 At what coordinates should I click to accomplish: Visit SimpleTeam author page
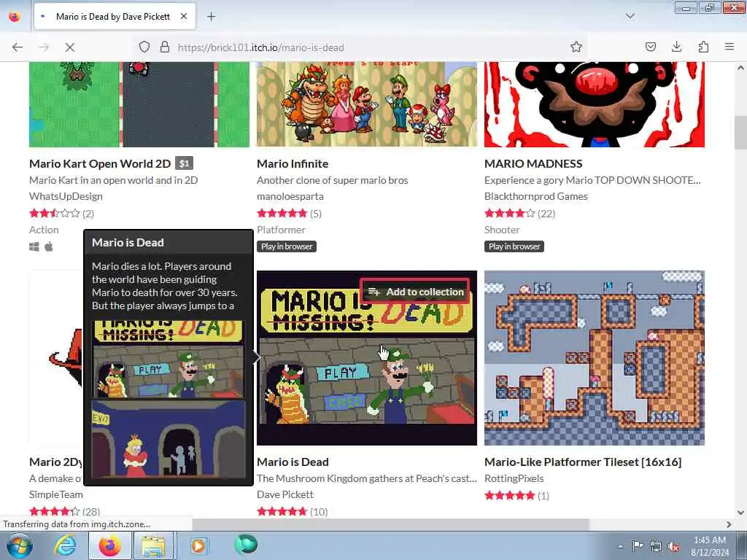click(x=55, y=494)
